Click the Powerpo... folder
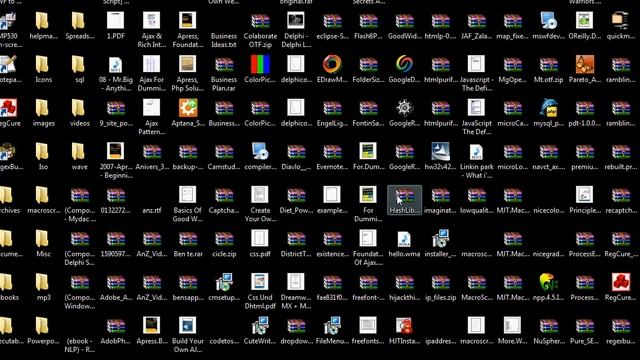This screenshot has height=360, width=640. (42, 326)
